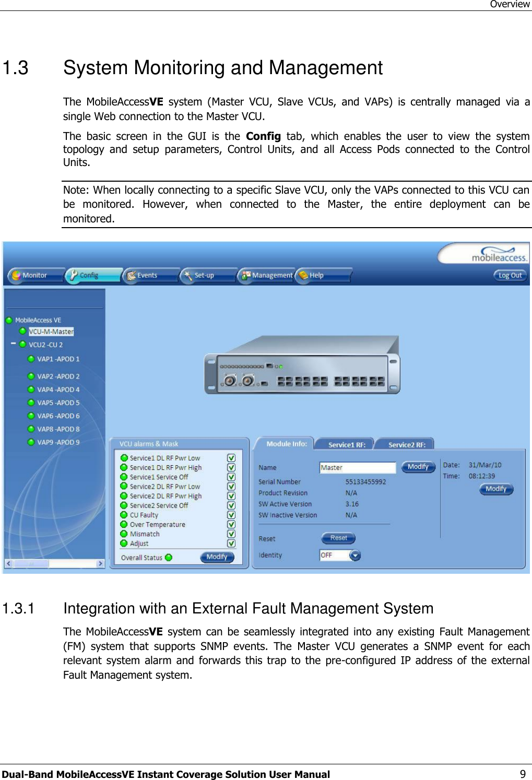
Task: Click green status icon beside VAP1 -APOD 1
Action: [x=31, y=359]
